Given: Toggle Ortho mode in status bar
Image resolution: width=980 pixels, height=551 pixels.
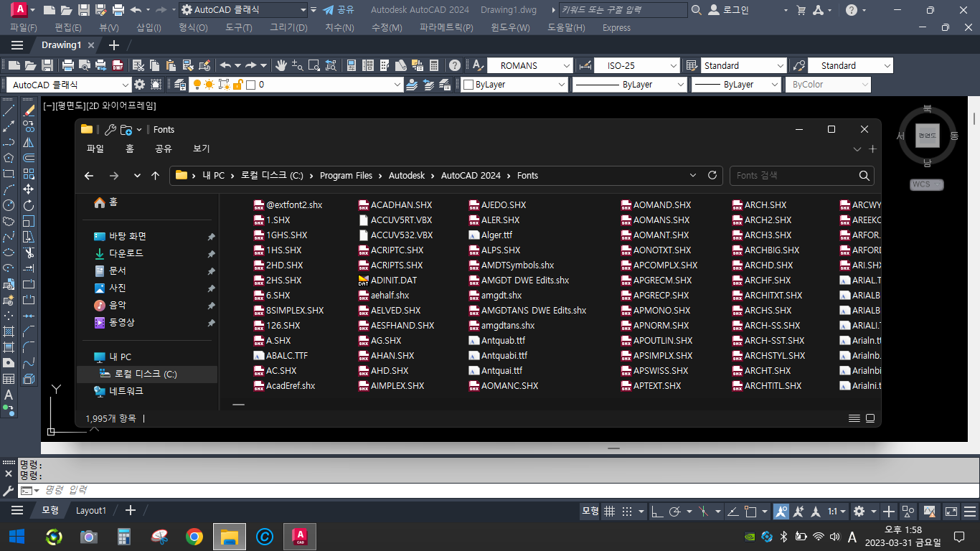Looking at the screenshot, I should pos(657,512).
